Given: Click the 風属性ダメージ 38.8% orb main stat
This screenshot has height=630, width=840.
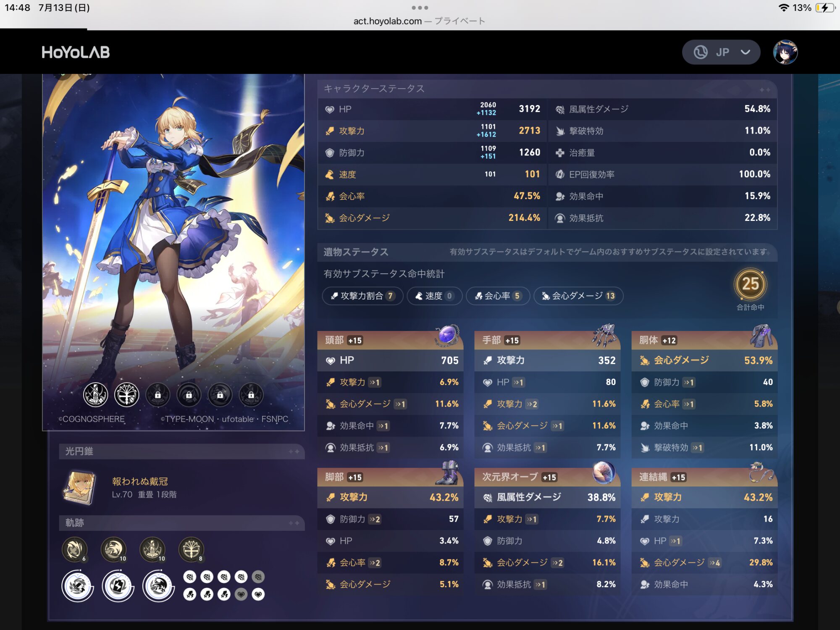Looking at the screenshot, I should [547, 497].
